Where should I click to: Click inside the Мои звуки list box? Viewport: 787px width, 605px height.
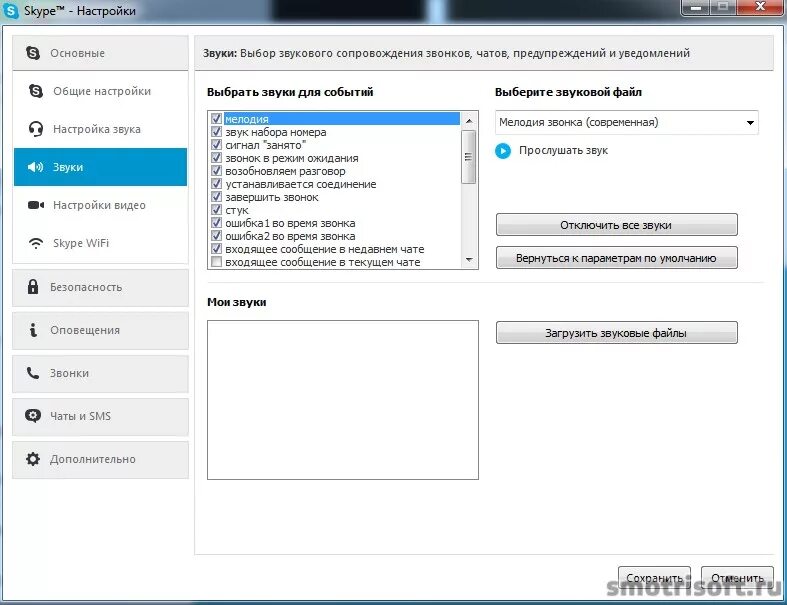pos(343,400)
